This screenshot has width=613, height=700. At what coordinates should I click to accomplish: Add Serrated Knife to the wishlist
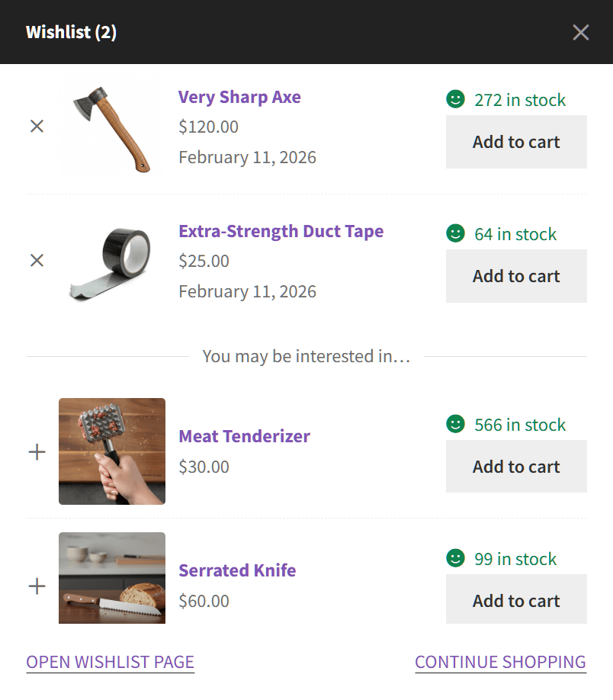[x=36, y=586]
